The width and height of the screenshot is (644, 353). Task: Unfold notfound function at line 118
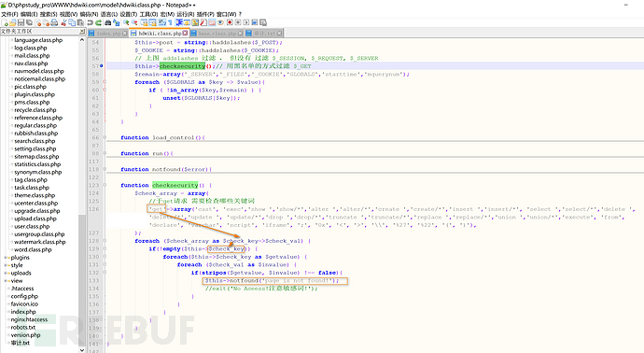pyautogui.click(x=105, y=169)
